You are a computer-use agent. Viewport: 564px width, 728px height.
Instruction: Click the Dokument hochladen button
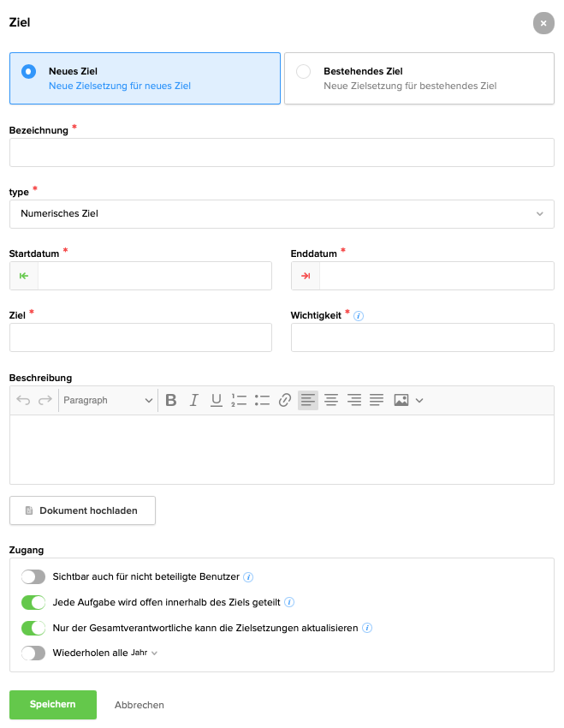pos(82,510)
